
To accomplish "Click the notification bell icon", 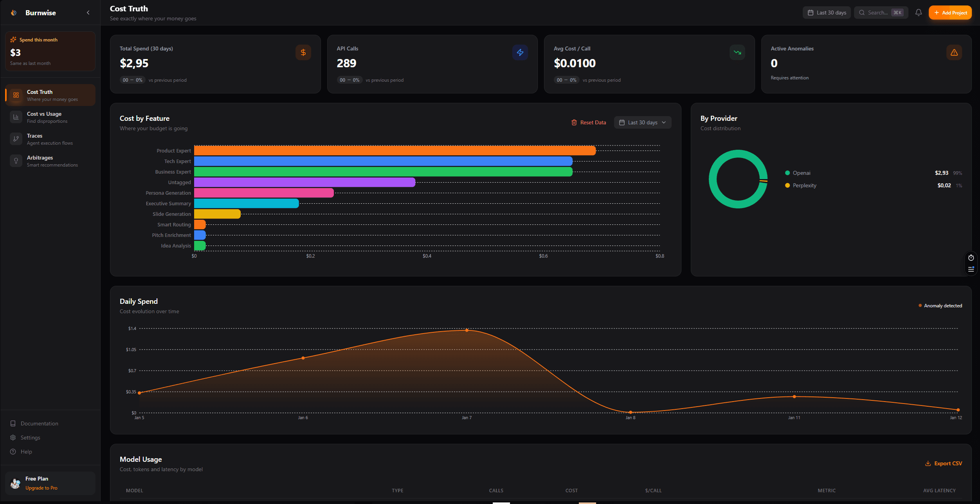I will click(x=919, y=13).
